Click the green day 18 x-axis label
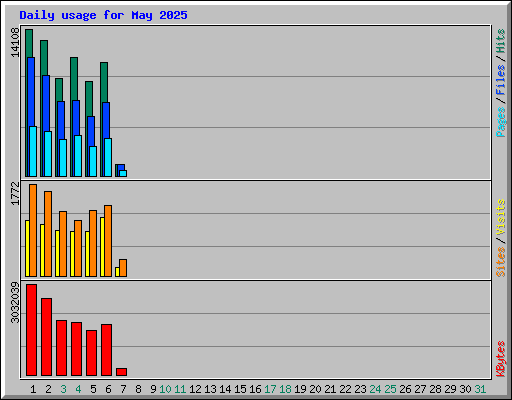 click(x=285, y=389)
